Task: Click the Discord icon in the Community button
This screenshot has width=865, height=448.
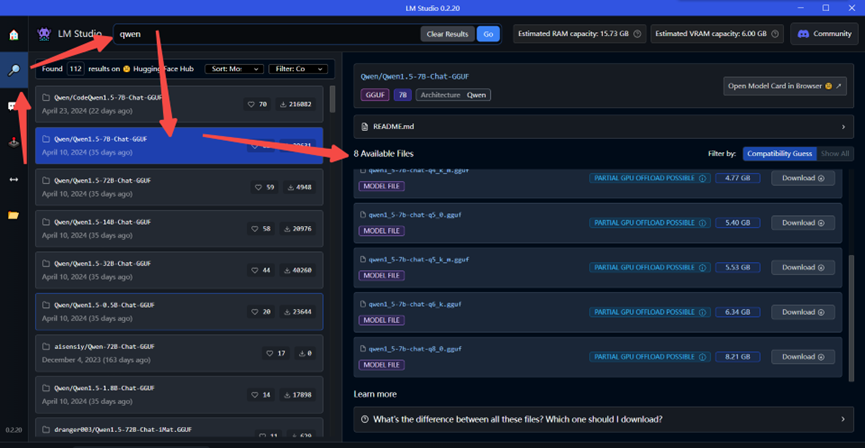Action: [803, 34]
